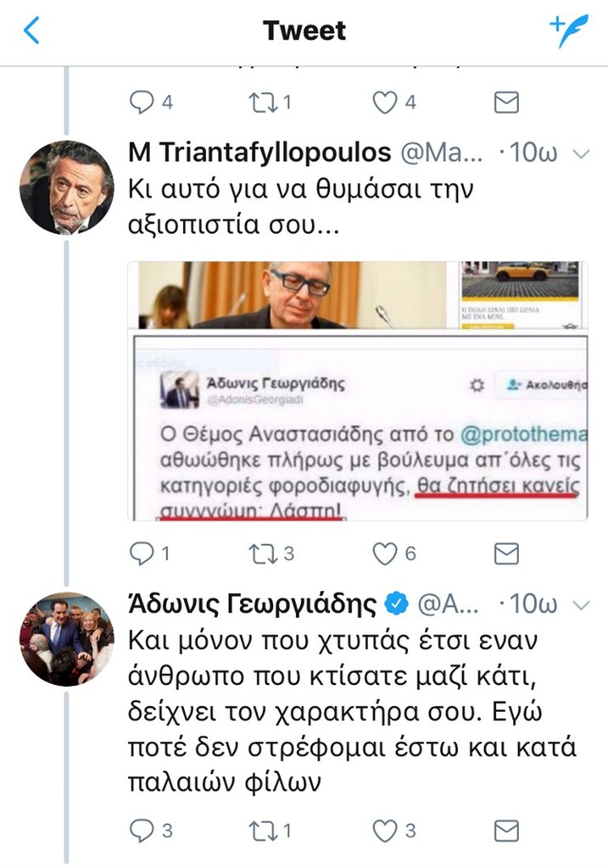The height and width of the screenshot is (868, 608).
Task: Compose a new tweet with feather icon
Action: (x=567, y=31)
